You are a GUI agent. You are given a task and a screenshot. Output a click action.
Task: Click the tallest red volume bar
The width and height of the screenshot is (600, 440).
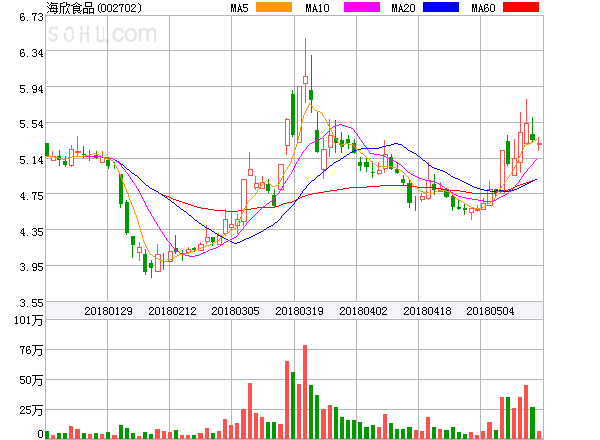[x=305, y=392]
